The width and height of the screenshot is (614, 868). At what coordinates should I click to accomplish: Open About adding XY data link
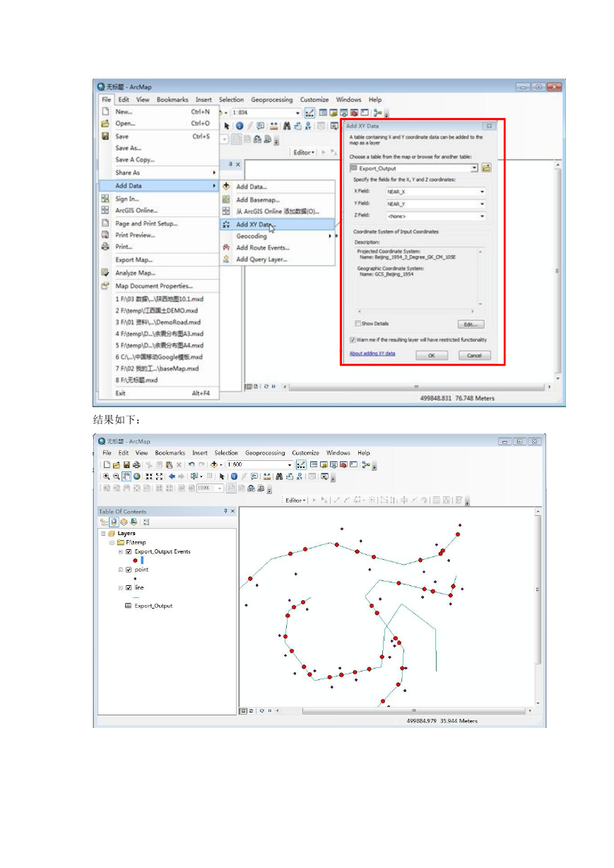pos(372,353)
